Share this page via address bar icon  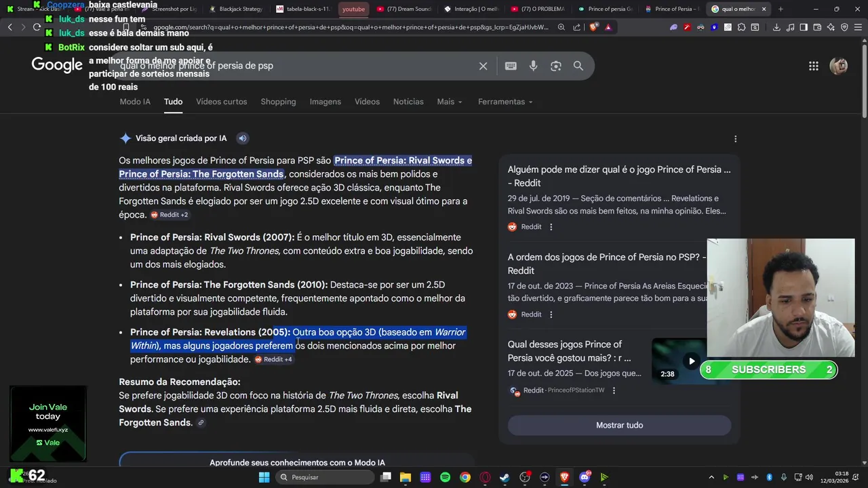pyautogui.click(x=576, y=27)
